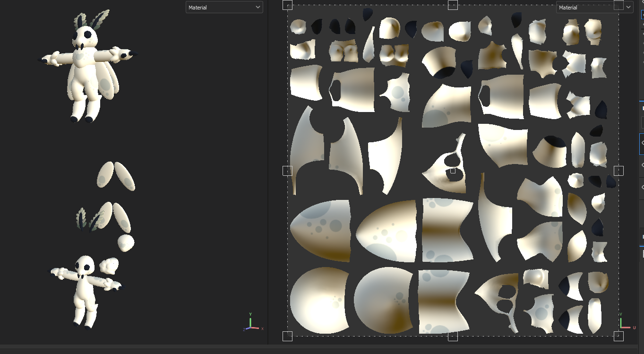Open the Material dropdown in the 3D viewport
Viewport: 644px width, 354px height.
pos(224,7)
